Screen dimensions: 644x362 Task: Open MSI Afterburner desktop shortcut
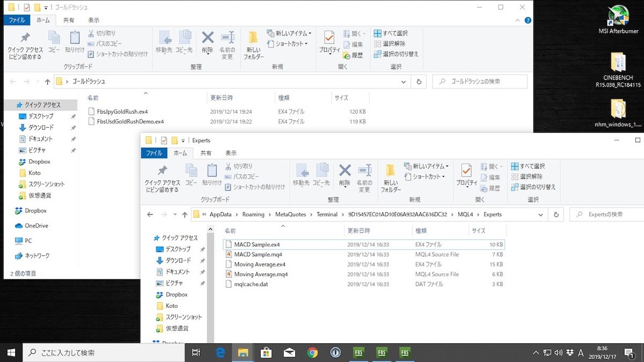(619, 20)
